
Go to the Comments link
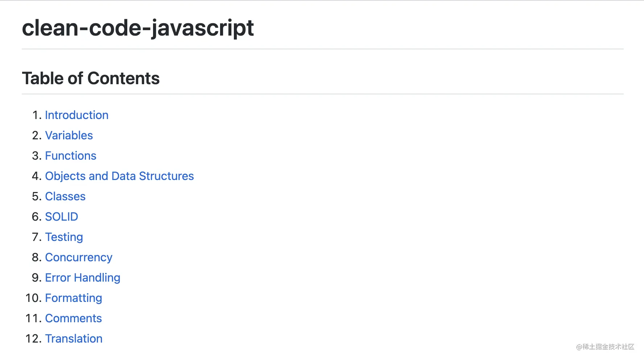point(74,318)
